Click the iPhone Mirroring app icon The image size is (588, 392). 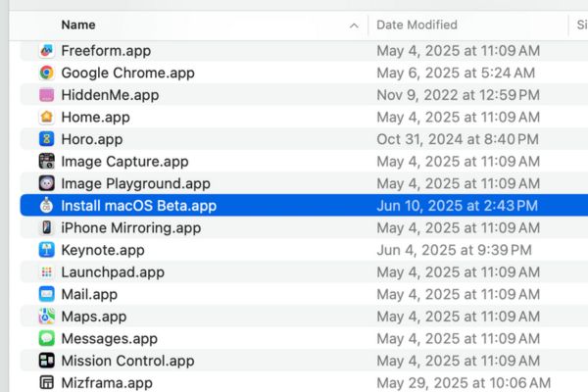point(46,227)
